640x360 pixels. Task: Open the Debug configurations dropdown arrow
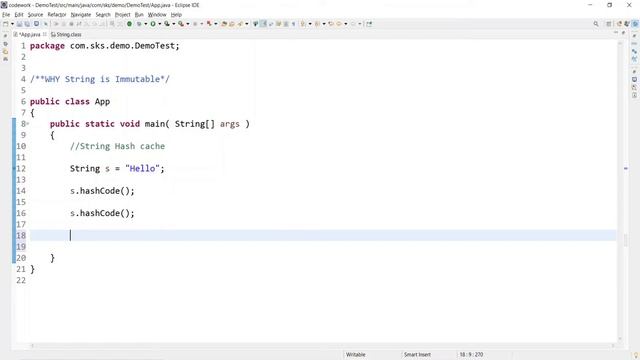[146, 24]
